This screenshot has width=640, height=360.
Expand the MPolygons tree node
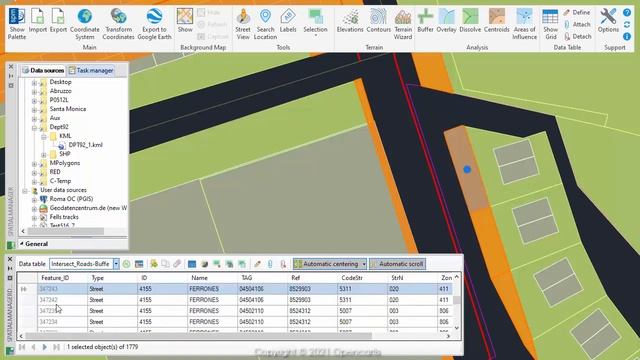(34, 163)
